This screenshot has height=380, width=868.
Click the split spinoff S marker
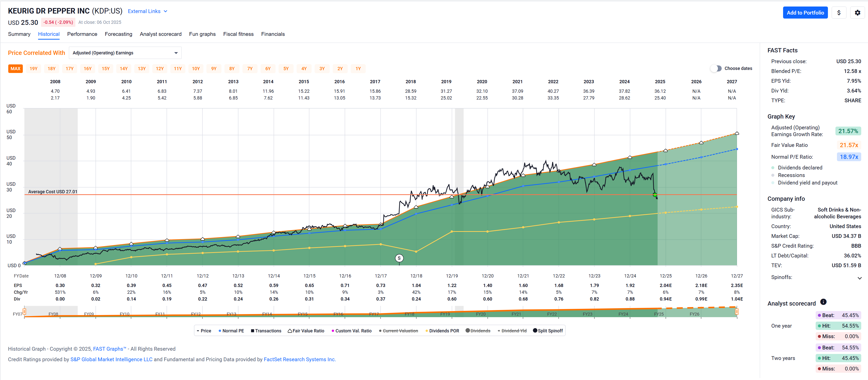(399, 258)
